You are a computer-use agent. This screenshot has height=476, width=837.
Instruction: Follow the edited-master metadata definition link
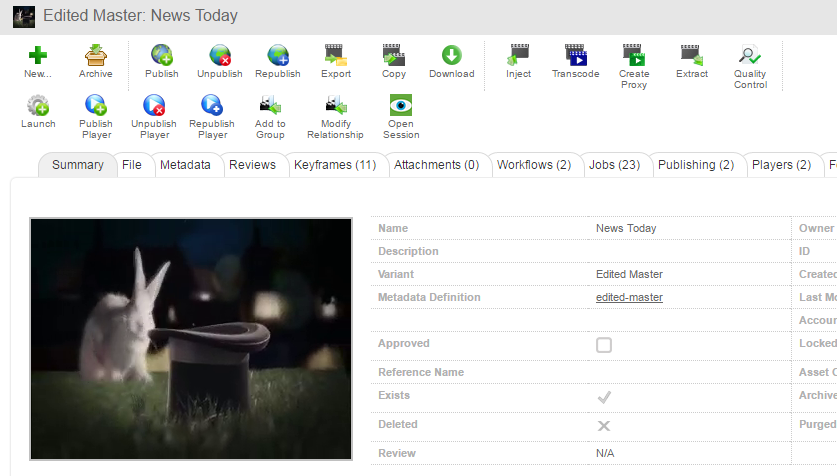pos(629,297)
